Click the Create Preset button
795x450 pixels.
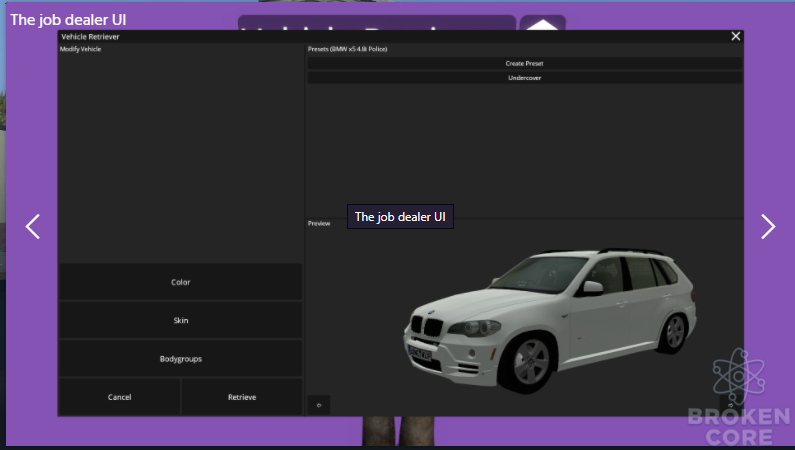click(524, 63)
